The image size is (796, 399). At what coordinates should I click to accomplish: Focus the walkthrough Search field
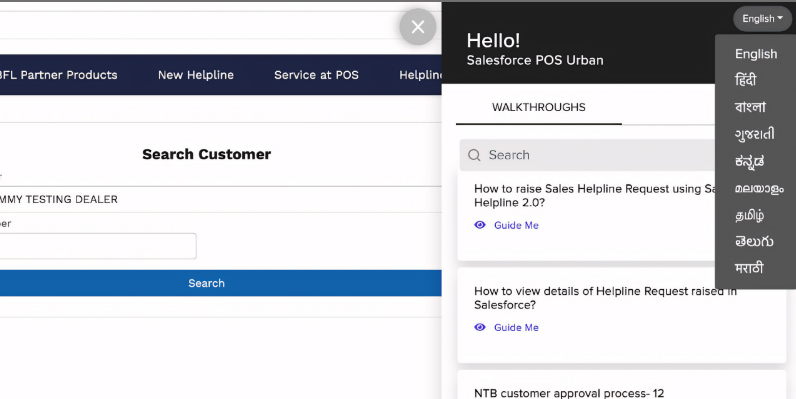pos(589,155)
